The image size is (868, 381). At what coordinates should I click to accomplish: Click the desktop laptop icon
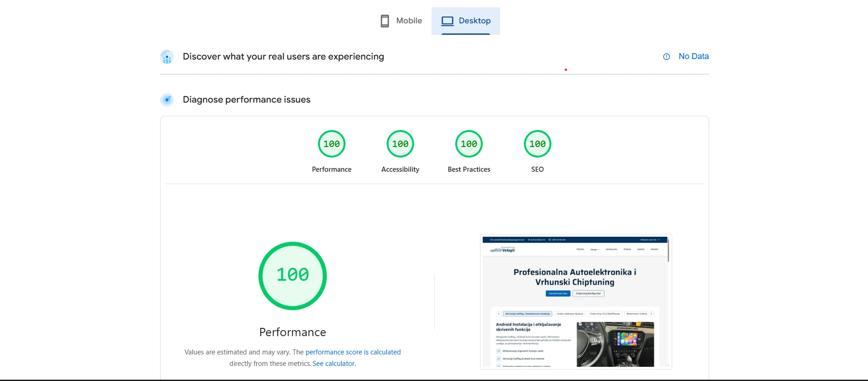pos(447,21)
